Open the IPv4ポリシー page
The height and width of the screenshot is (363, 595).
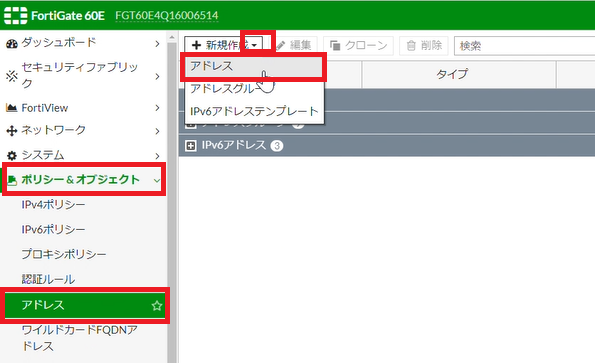[x=53, y=205]
